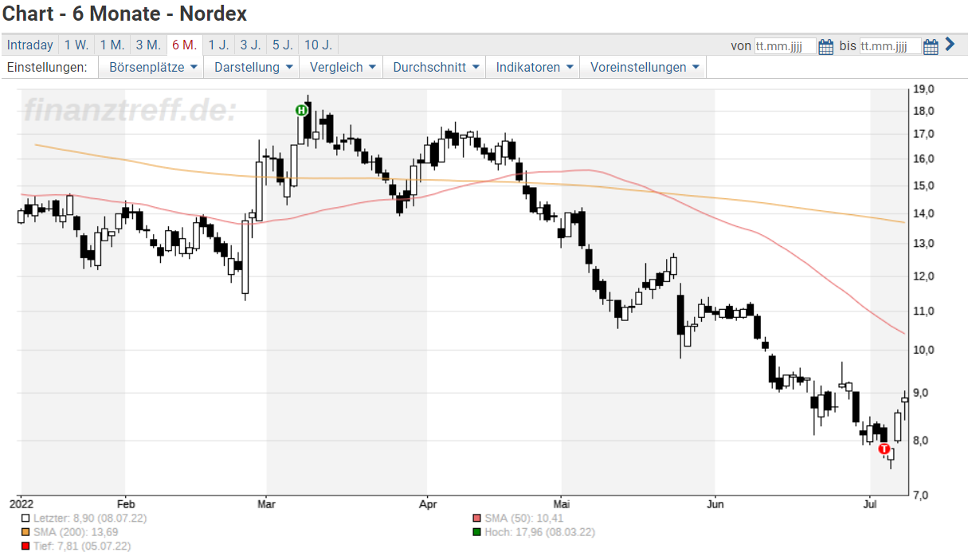Image resolution: width=972 pixels, height=560 pixels.
Task: Open the 'bis' date calendar picker
Action: coord(931,46)
